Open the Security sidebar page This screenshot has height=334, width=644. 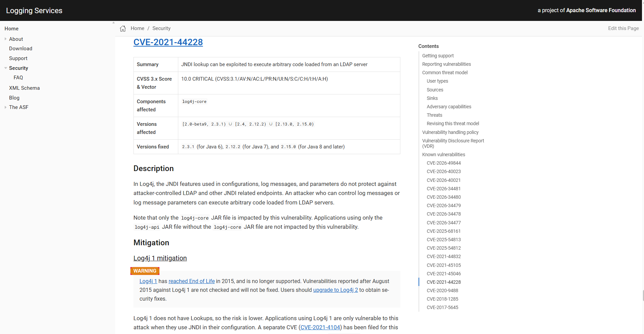pos(19,68)
